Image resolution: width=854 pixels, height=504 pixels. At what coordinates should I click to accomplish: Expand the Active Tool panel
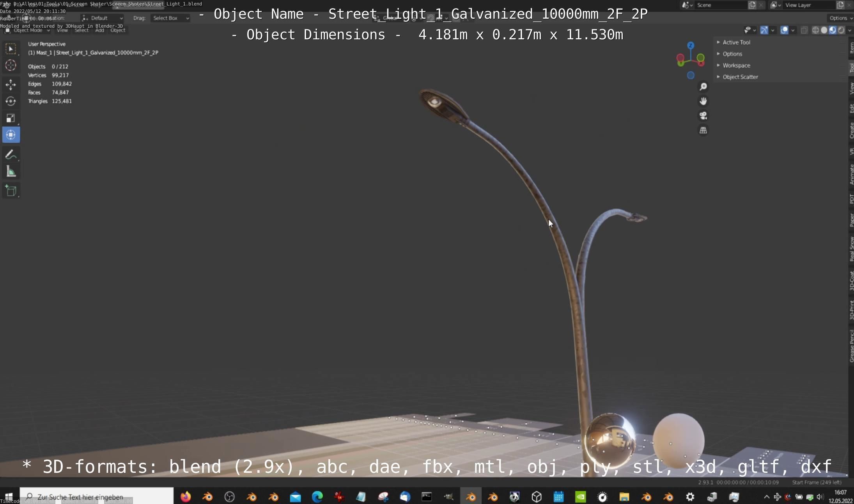click(736, 42)
